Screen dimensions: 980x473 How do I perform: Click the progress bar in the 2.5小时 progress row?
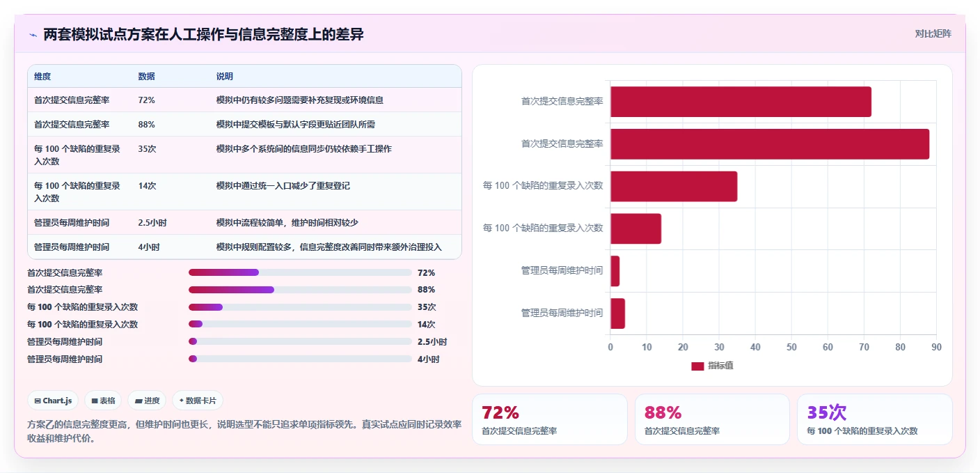(x=300, y=341)
